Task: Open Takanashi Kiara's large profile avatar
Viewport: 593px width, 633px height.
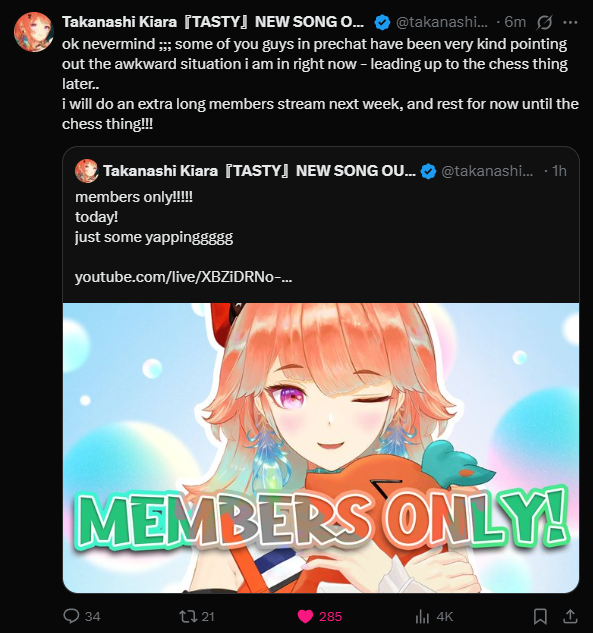Action: 34,32
